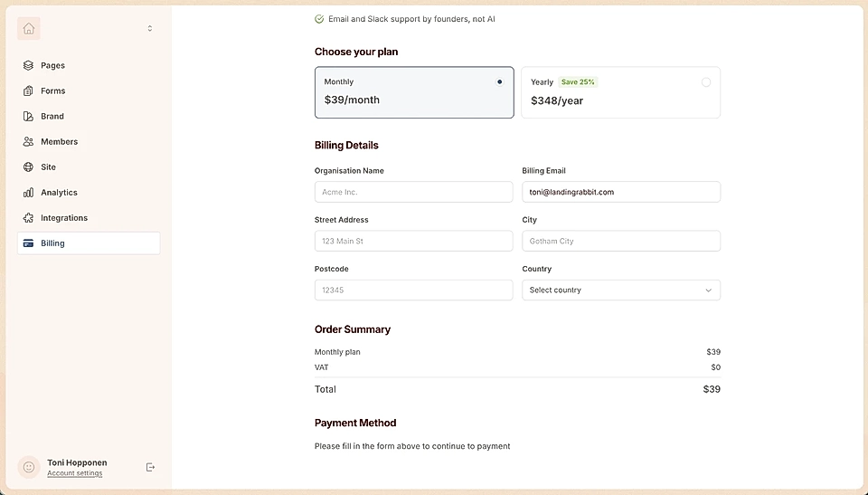Viewport: 868px width, 495px height.
Task: Click the Site globe icon
Action: click(28, 167)
